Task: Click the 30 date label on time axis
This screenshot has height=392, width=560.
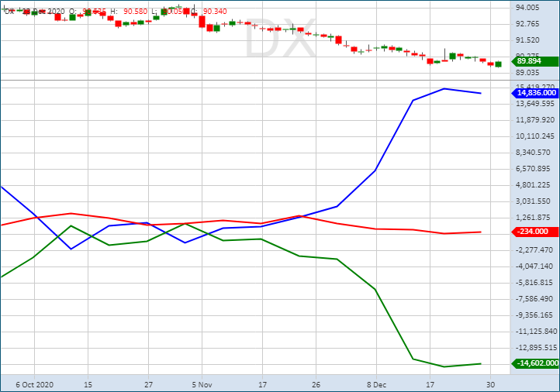Action: pyautogui.click(x=489, y=383)
